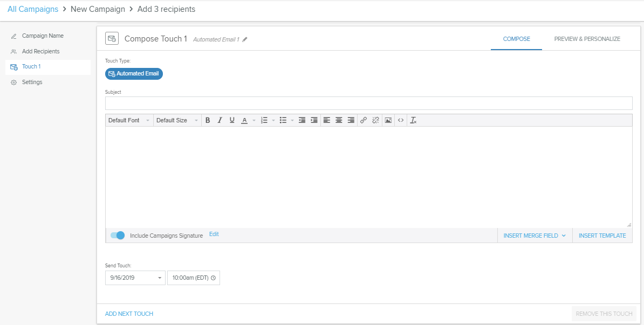The width and height of the screenshot is (644, 325).
Task: Align email text to the right
Action: pos(351,120)
